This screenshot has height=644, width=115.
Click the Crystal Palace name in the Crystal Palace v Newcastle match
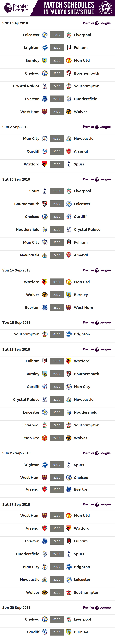coord(26,400)
